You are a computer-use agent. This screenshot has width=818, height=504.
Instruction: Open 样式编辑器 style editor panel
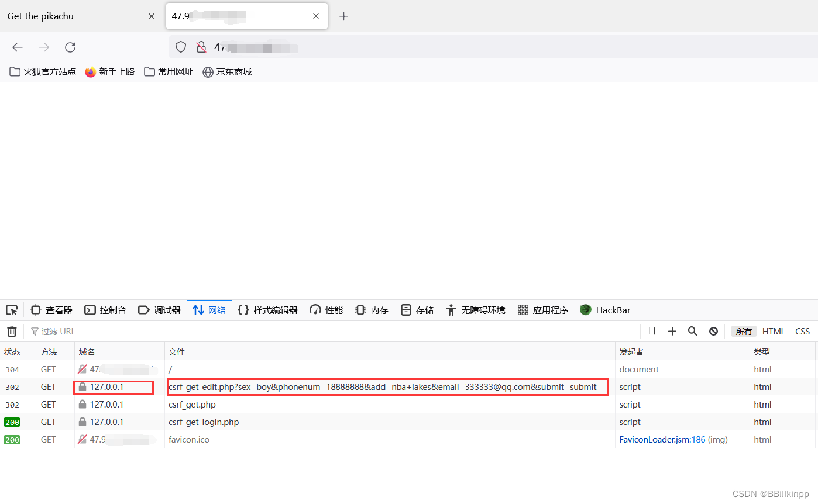(x=268, y=310)
